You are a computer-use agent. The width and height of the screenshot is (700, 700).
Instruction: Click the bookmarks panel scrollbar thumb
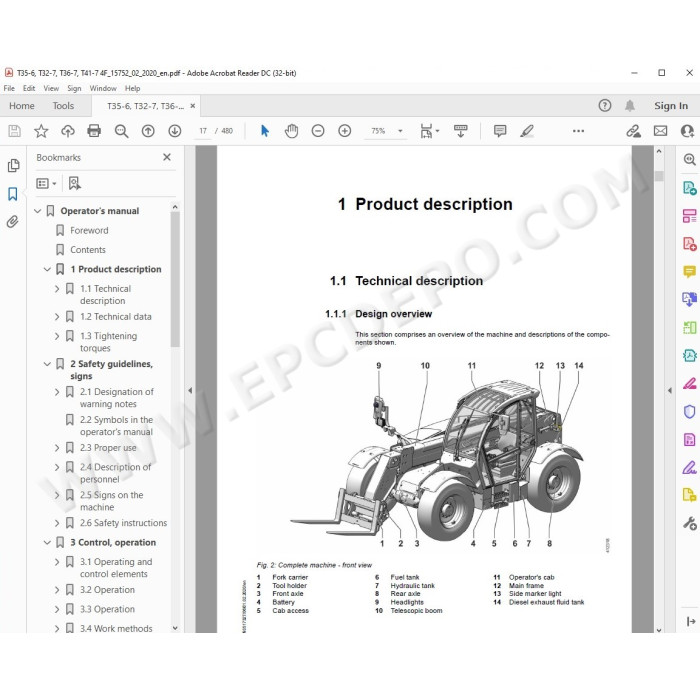[x=175, y=279]
